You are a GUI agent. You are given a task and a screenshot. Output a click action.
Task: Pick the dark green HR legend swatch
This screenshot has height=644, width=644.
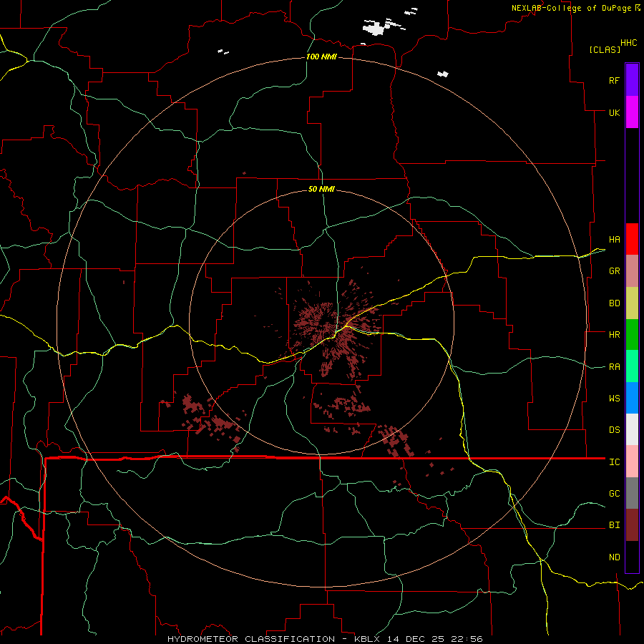coord(632,335)
